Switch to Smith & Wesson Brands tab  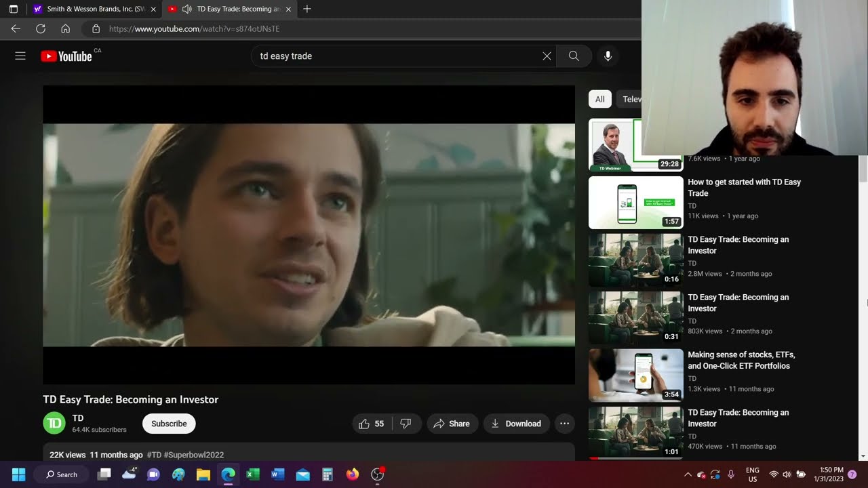[96, 9]
